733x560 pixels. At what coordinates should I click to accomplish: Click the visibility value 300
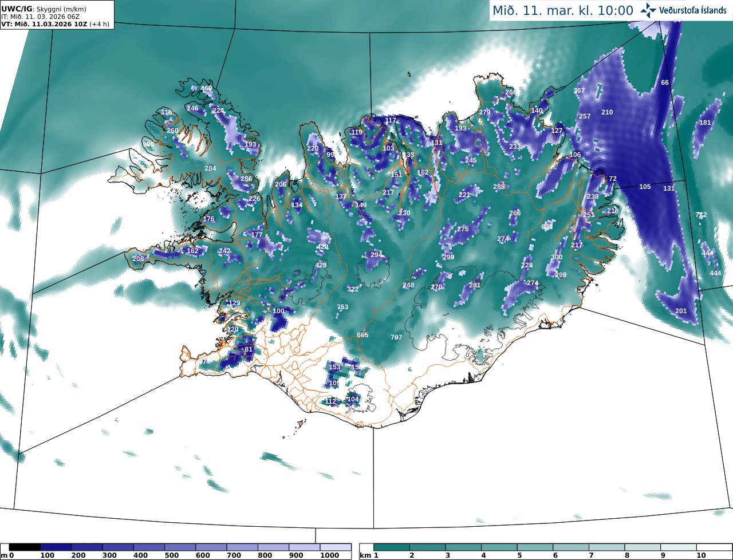click(557, 257)
